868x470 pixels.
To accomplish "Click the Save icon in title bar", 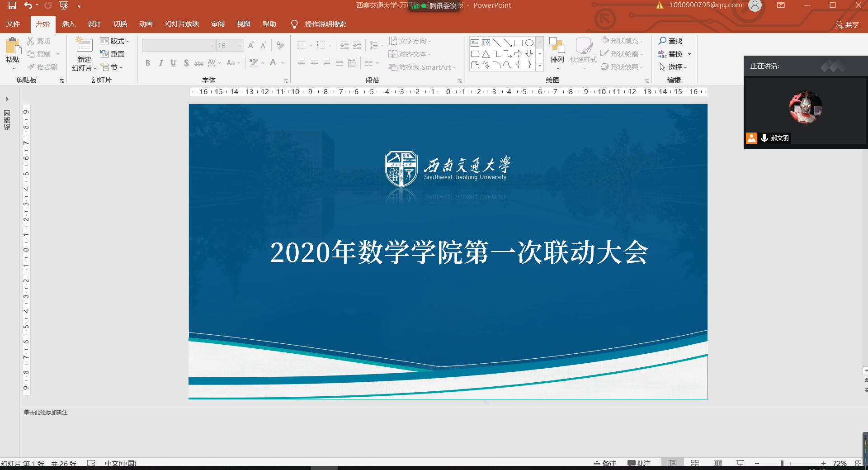I will tap(12, 5).
